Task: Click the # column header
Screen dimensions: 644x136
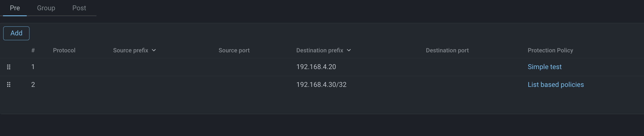Action: click(33, 50)
